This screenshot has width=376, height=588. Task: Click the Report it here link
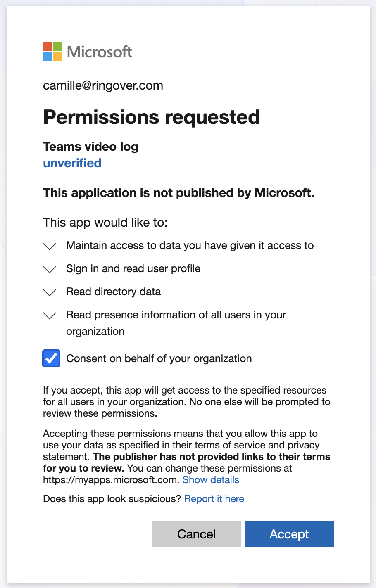[x=214, y=499]
